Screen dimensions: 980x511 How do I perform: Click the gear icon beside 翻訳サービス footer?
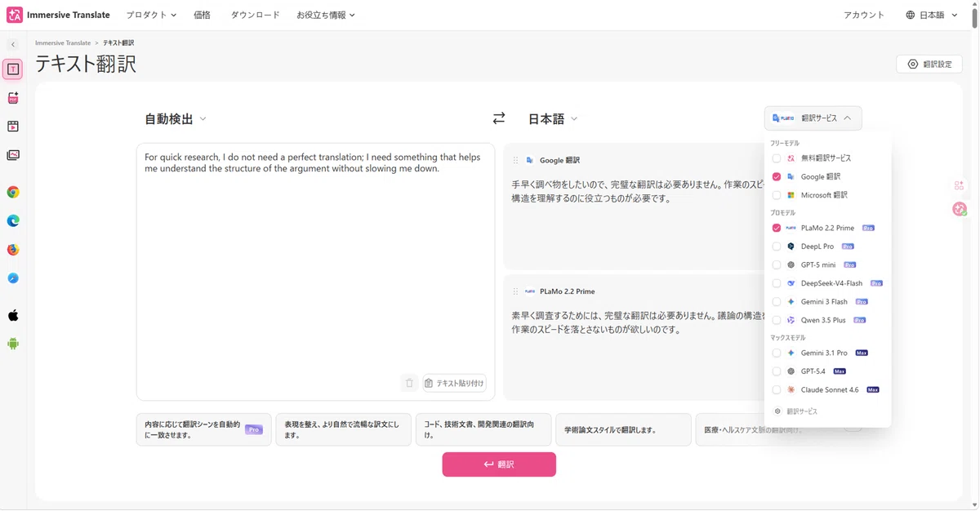pos(777,411)
